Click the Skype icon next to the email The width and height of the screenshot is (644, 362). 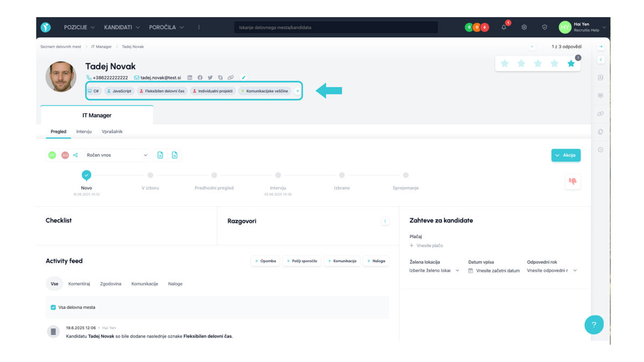point(220,78)
